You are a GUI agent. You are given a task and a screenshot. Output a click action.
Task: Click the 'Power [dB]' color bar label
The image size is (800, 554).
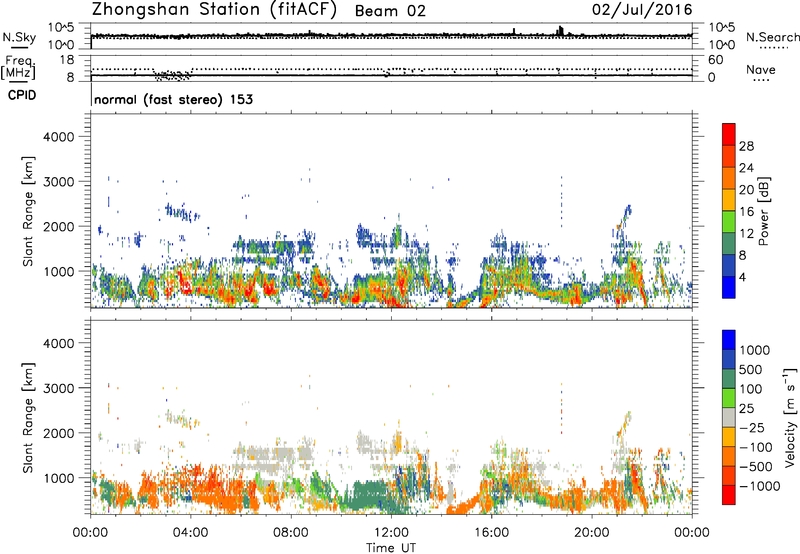(x=764, y=211)
